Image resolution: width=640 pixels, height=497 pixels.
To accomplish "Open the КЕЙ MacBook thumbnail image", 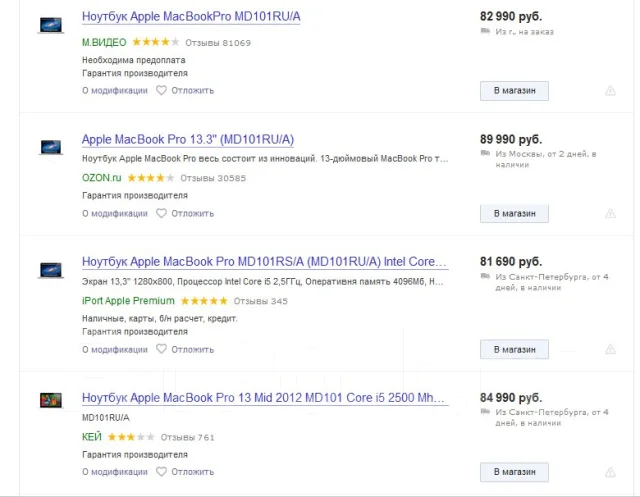I will [x=51, y=400].
